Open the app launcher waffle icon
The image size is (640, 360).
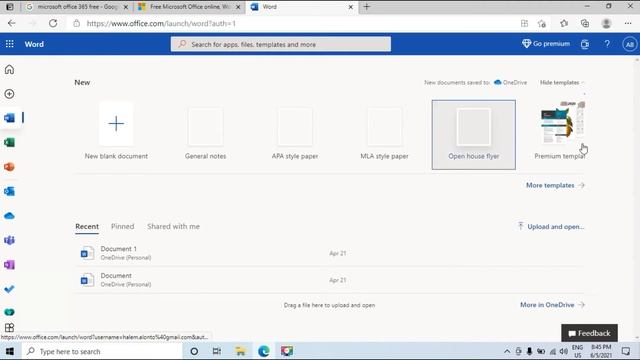9,44
